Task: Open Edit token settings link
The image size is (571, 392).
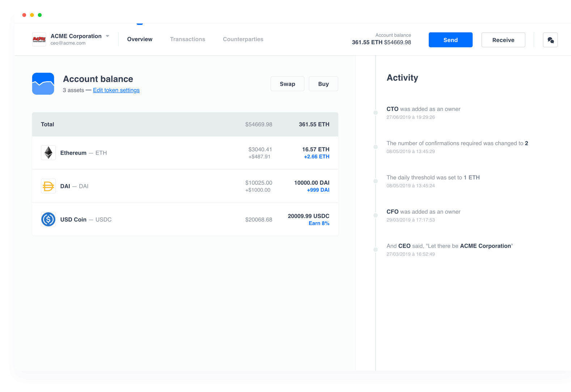Action: (116, 90)
